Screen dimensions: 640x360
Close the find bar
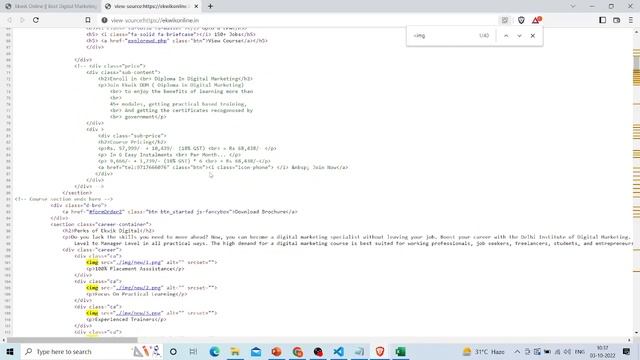(x=533, y=36)
